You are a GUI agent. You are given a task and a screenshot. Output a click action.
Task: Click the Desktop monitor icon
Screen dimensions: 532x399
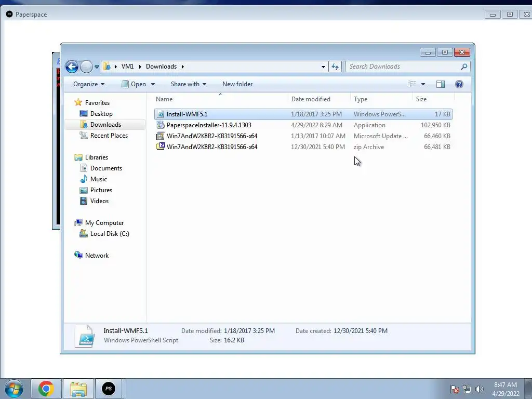pyautogui.click(x=84, y=113)
